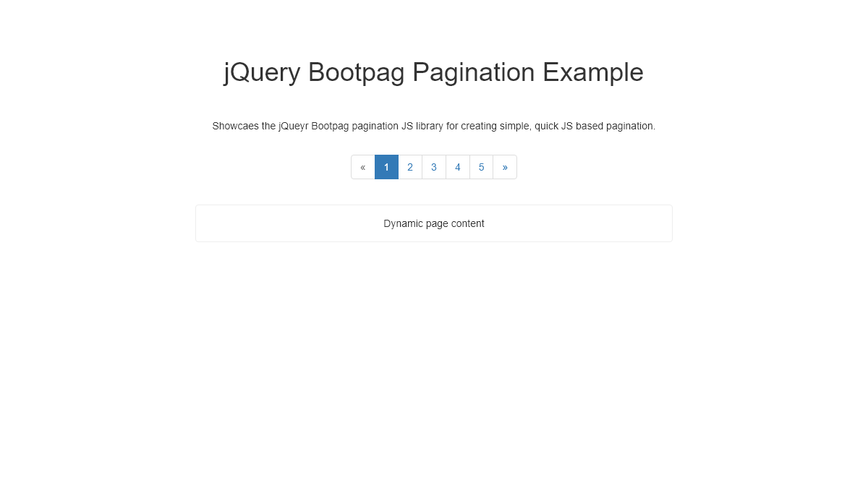The width and height of the screenshot is (868, 493).
Task: Click the 'Showcaes the jQueyr Bootpag' description text
Action: [x=434, y=126]
